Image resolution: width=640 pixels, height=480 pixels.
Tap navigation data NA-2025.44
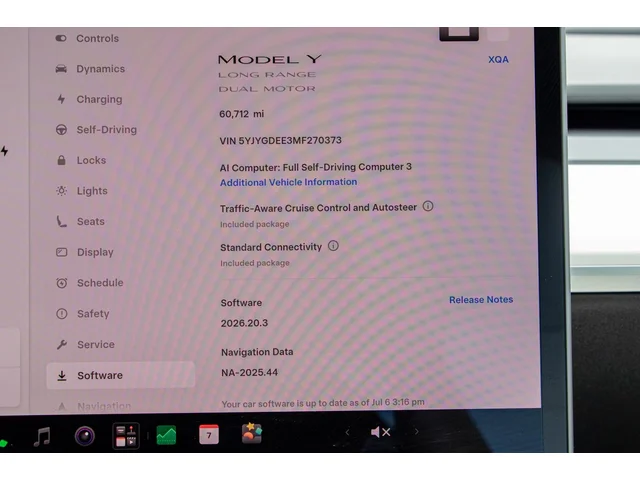tap(249, 373)
